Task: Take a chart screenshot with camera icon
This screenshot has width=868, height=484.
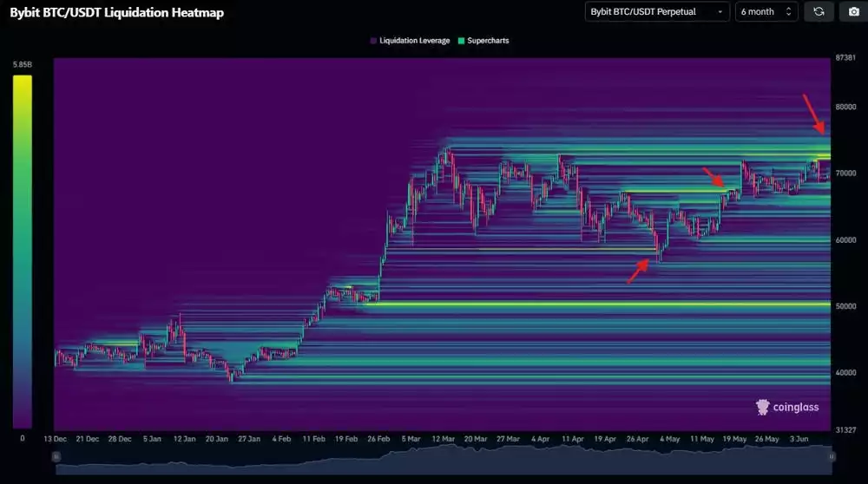Action: (852, 12)
